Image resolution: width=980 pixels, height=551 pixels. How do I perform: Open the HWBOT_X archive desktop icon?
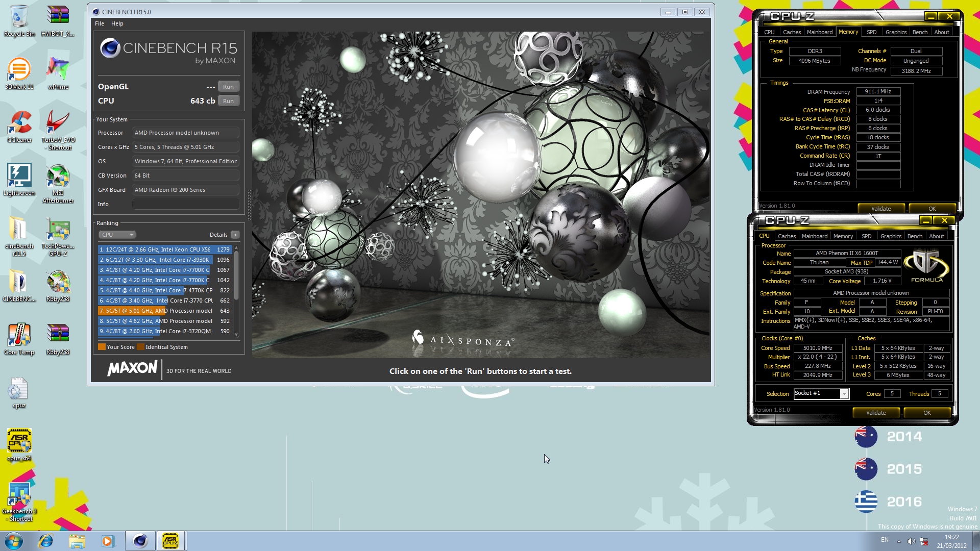click(58, 20)
